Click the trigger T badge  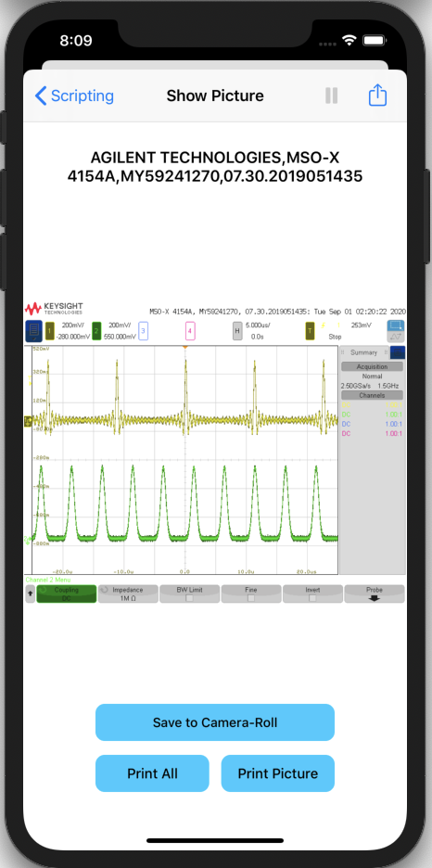[x=310, y=332]
